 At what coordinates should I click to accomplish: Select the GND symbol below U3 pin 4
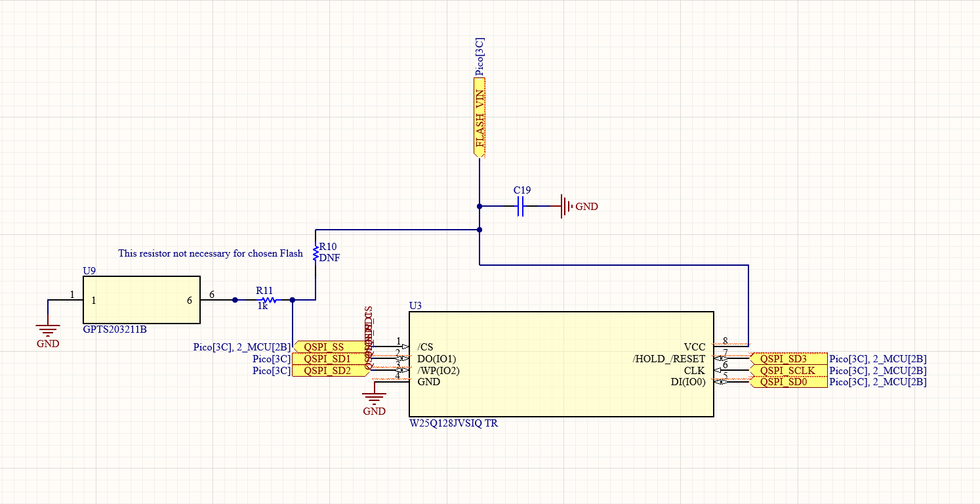pyautogui.click(x=374, y=398)
